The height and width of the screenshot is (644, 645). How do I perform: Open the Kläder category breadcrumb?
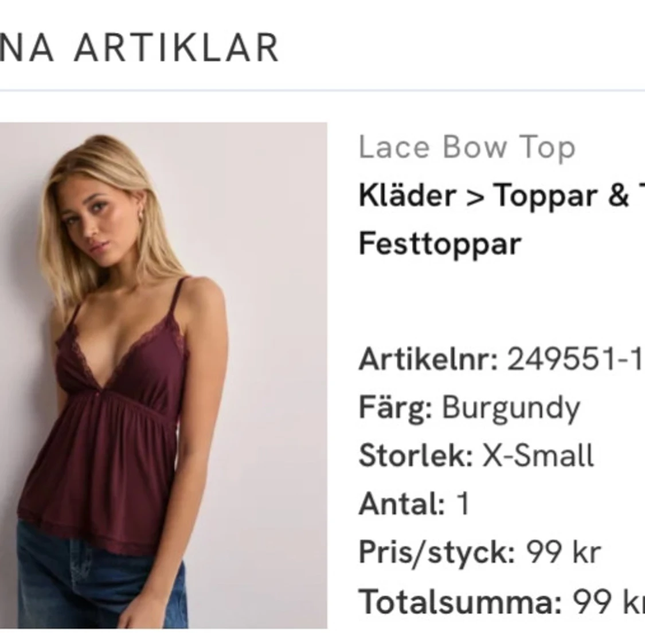pyautogui.click(x=408, y=195)
